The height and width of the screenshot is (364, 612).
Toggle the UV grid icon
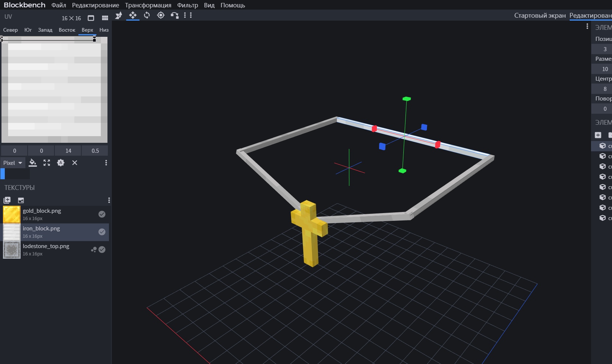[x=105, y=18]
